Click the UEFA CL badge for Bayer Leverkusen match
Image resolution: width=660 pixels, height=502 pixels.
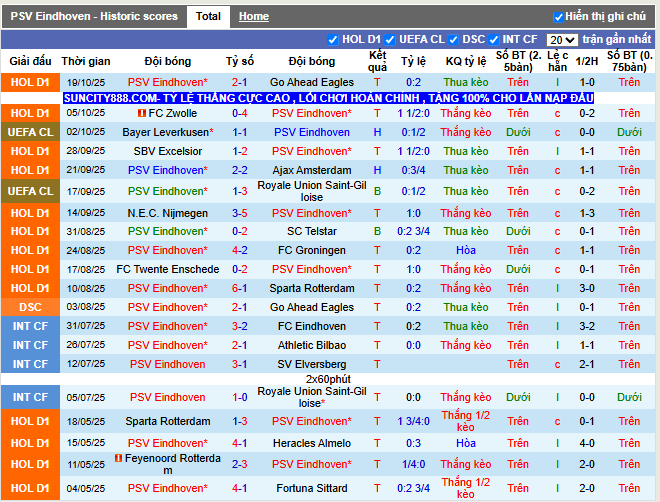coord(30,132)
